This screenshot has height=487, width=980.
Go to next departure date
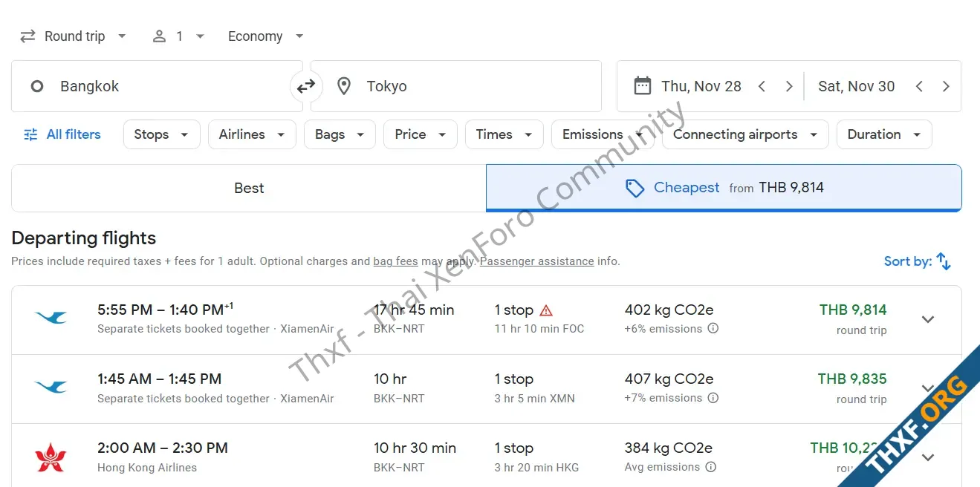[789, 86]
